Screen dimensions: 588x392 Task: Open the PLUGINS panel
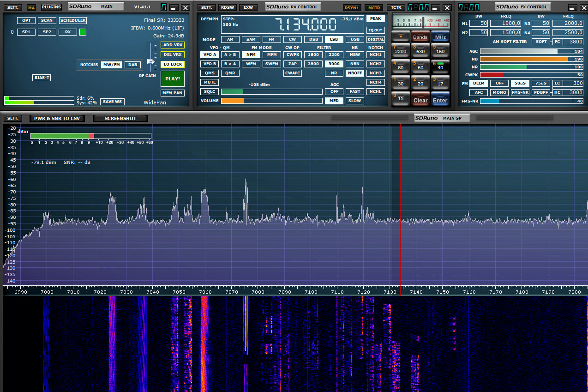pyautogui.click(x=51, y=7)
